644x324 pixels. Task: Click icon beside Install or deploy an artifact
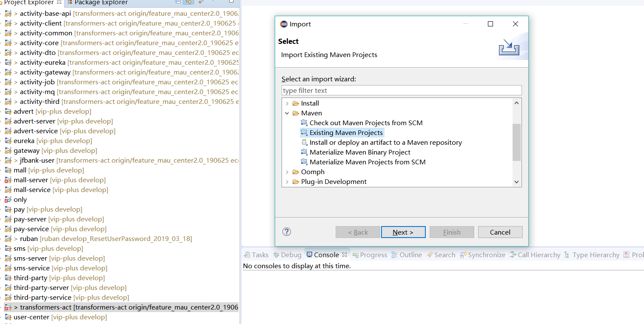(x=304, y=143)
